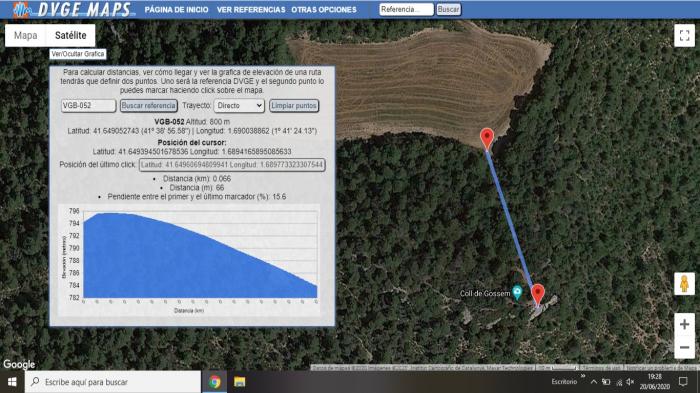Click the lower red map marker
700x393 pixels.
coord(538,295)
